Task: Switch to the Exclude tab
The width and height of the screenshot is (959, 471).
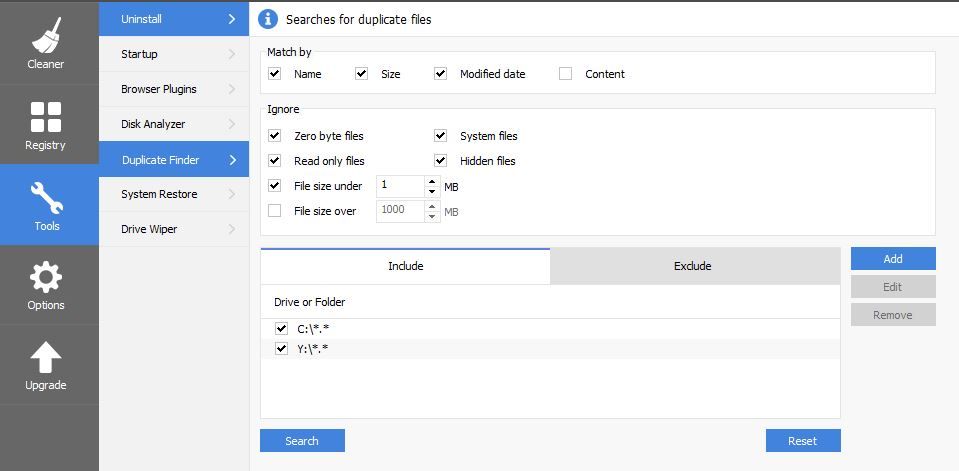Action: click(x=693, y=266)
